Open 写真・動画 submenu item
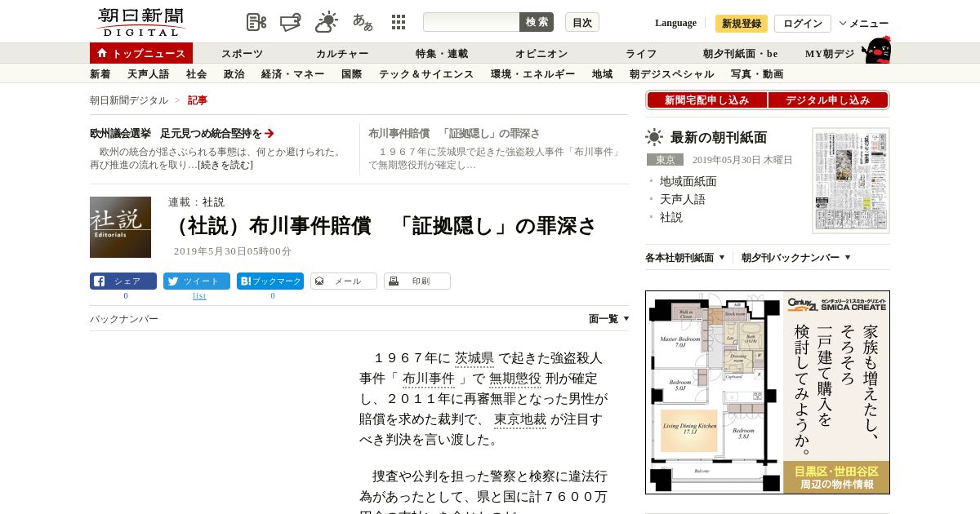This screenshot has height=514, width=980. click(x=757, y=74)
